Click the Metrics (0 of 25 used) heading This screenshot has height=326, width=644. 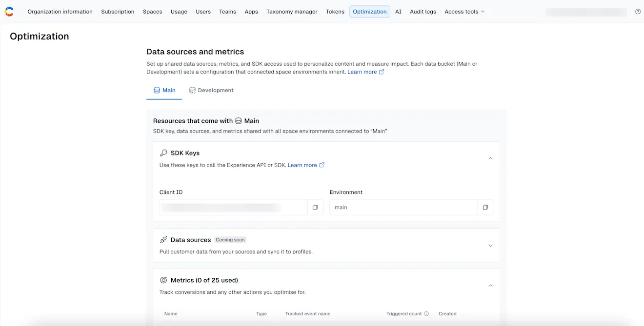coord(204,280)
